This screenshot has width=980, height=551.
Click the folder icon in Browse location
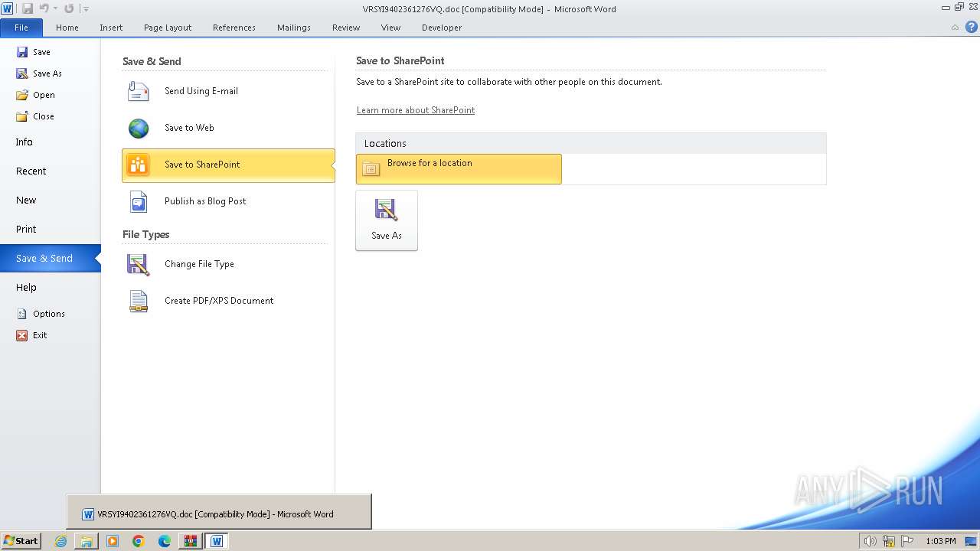[x=371, y=169]
